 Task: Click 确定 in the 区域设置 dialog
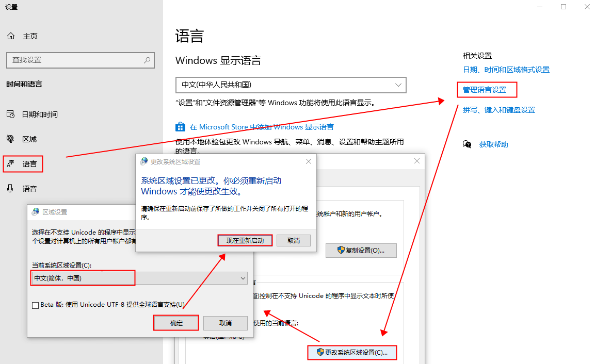(176, 323)
